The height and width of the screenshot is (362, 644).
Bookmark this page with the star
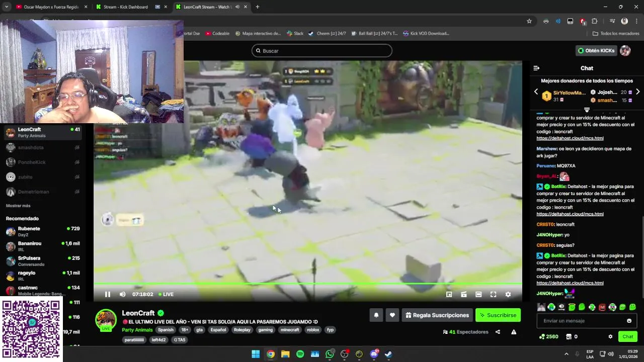tap(529, 21)
